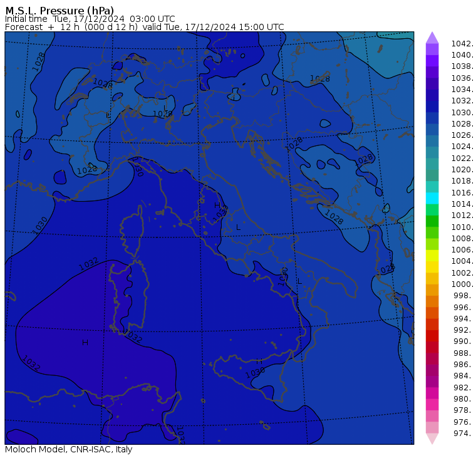
Task: Click the legend label "1014."
Action: (x=462, y=204)
